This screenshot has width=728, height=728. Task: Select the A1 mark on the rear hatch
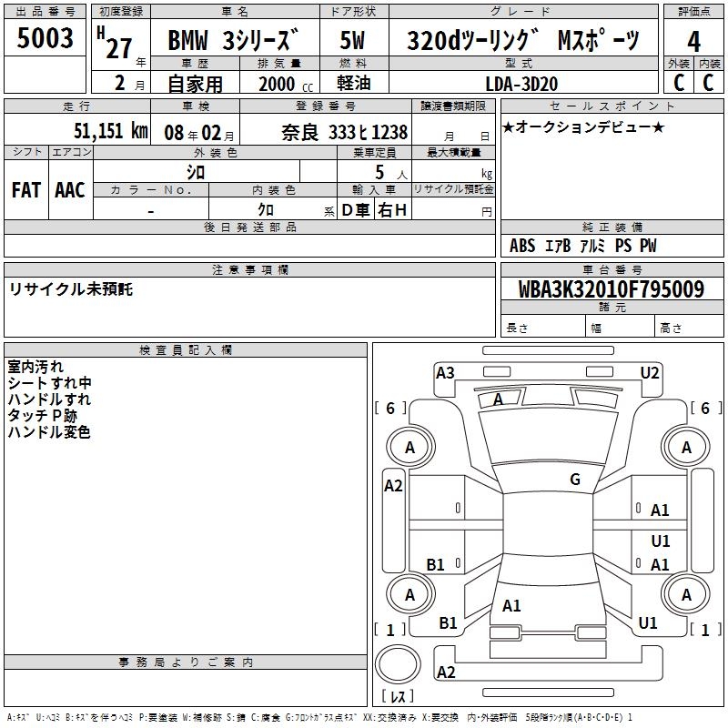pyautogui.click(x=511, y=605)
